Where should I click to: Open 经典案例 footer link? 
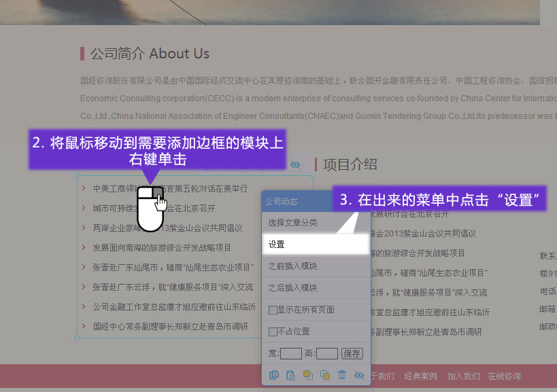421,376
